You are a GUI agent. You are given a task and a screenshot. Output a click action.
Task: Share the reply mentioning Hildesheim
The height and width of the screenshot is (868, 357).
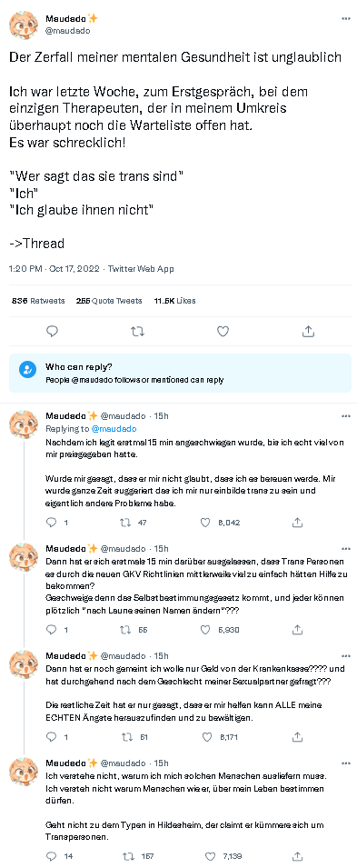pos(297,856)
